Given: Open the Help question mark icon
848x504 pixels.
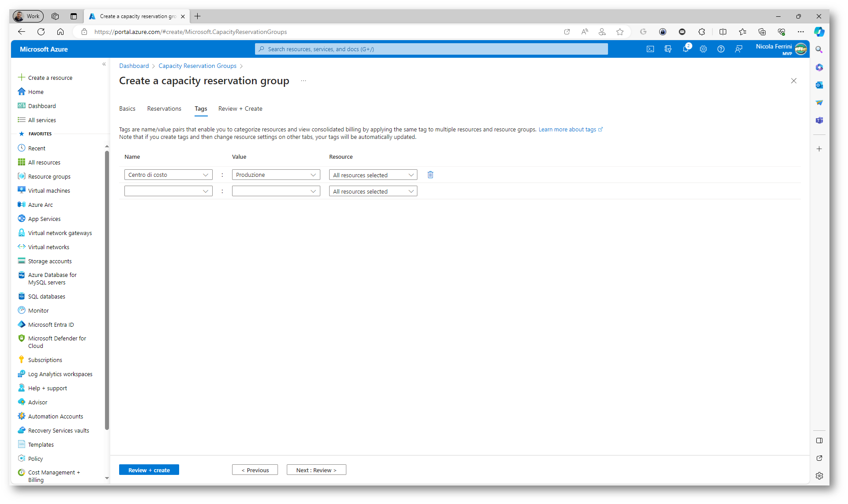Looking at the screenshot, I should (x=721, y=49).
